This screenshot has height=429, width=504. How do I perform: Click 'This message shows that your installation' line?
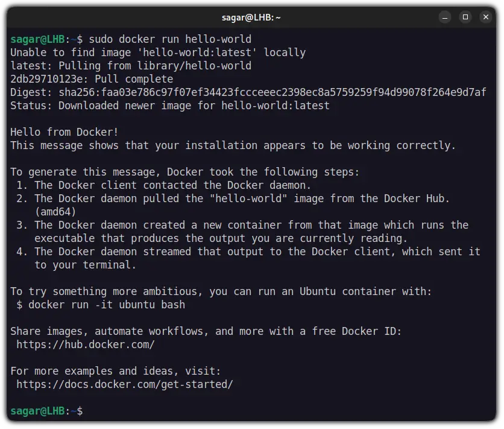233,145
